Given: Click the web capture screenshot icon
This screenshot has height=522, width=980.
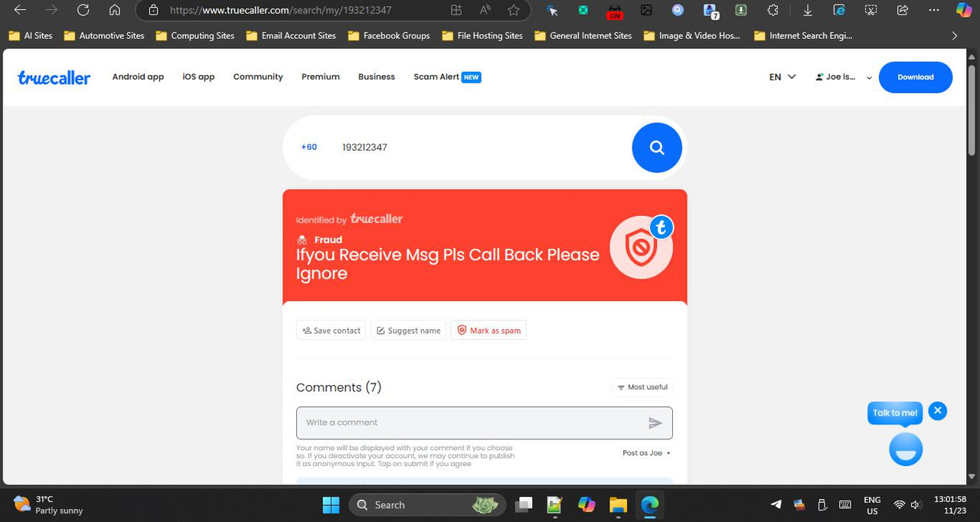Looking at the screenshot, I should coord(871,11).
